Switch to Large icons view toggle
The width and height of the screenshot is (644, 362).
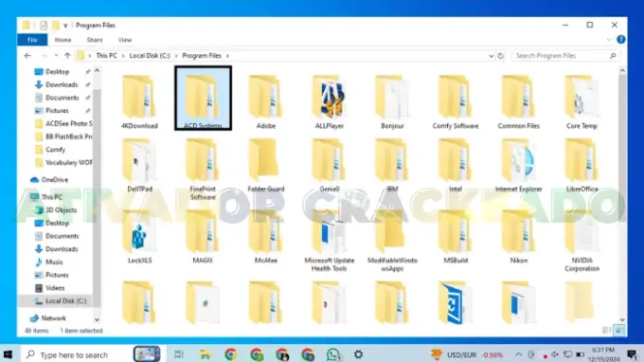619,331
